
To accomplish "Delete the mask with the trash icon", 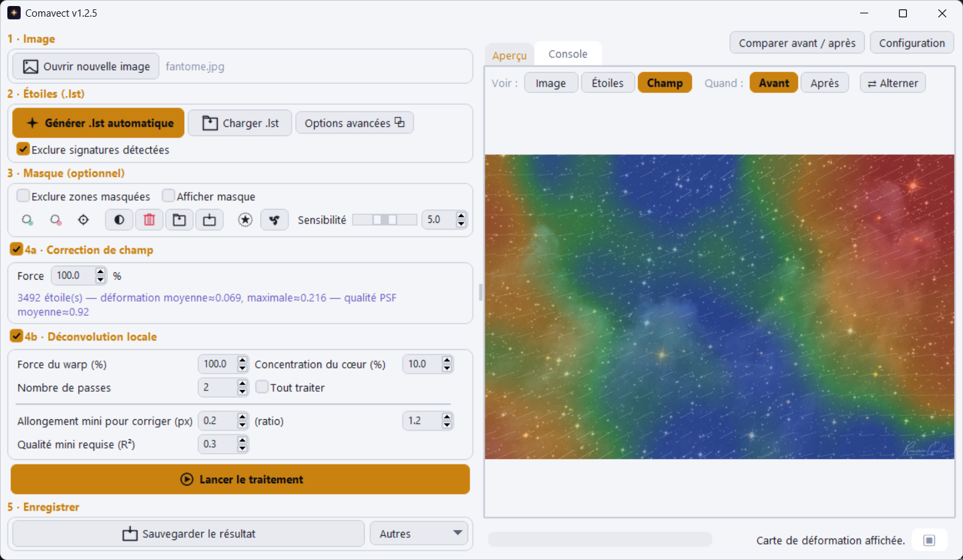I will [x=150, y=220].
